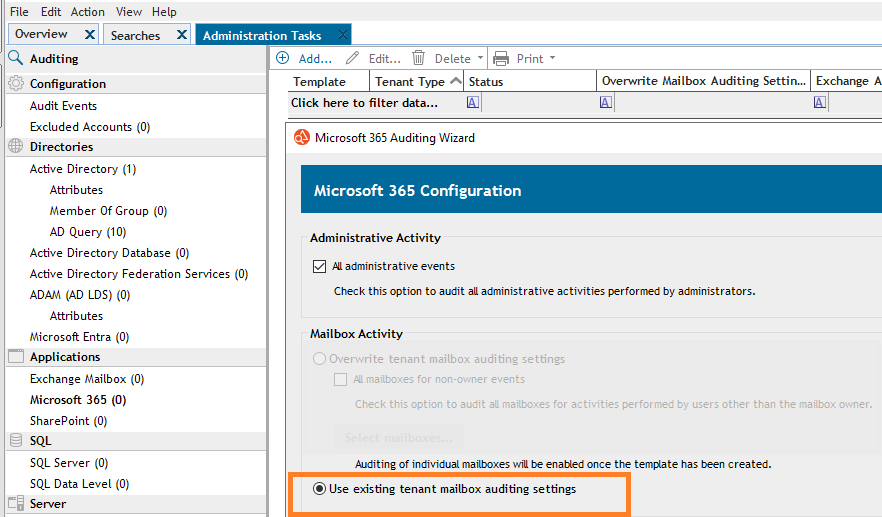Close the Overview tab
Image resolution: width=882 pixels, height=517 pixels.
[89, 34]
